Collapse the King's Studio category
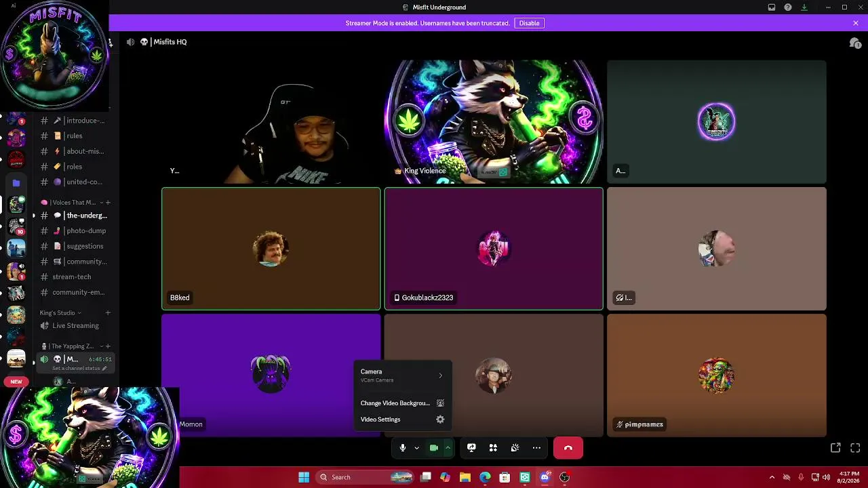The width and height of the screenshot is (868, 488). coord(60,313)
